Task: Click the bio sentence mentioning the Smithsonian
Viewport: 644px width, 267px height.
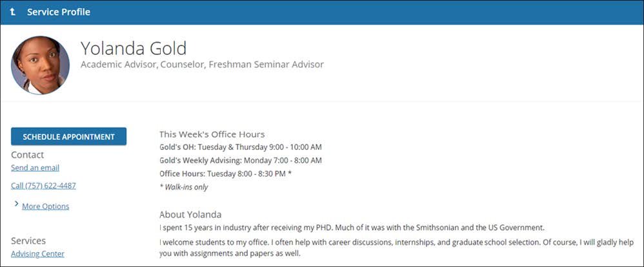Action: pyautogui.click(x=352, y=228)
